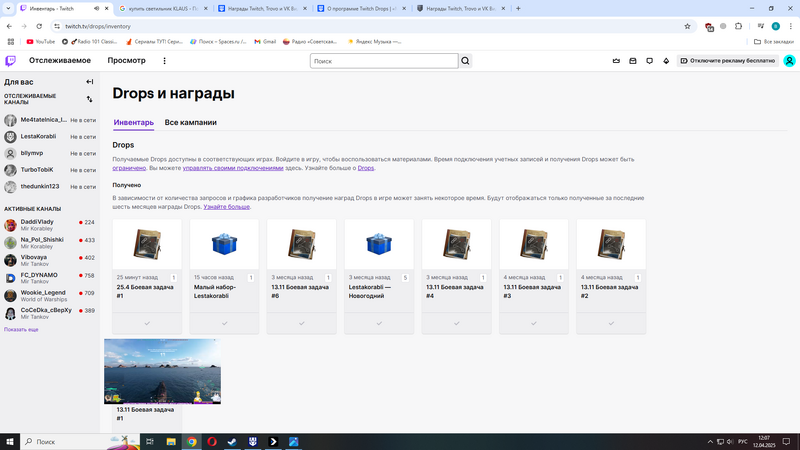Open the apps grid in bookmarks bar
Viewport: 800px width, 450px height.
(11, 42)
